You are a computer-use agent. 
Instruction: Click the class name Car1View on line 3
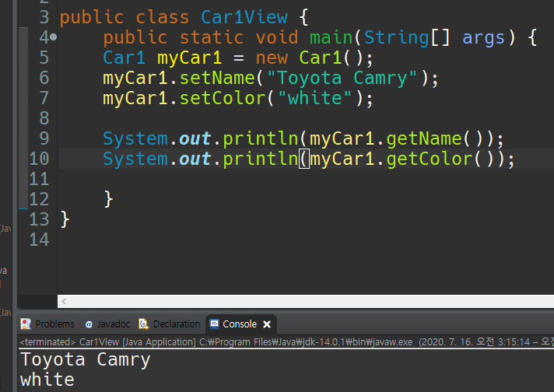244,17
